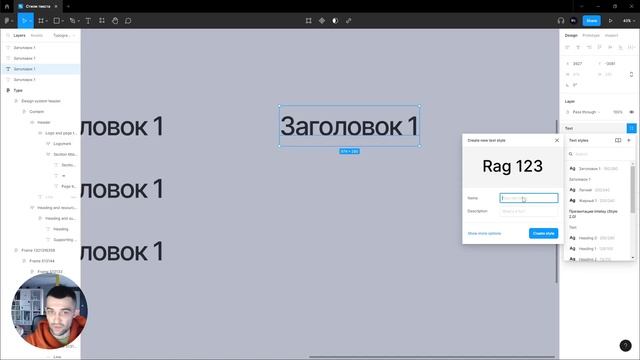Viewport: 640px width, 360px height.
Task: Click the user avatar in toolbar
Action: (573, 20)
